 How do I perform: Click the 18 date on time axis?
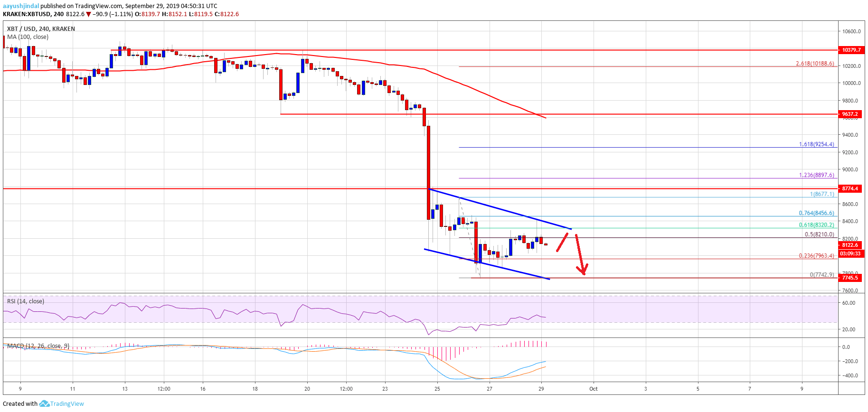(x=255, y=389)
